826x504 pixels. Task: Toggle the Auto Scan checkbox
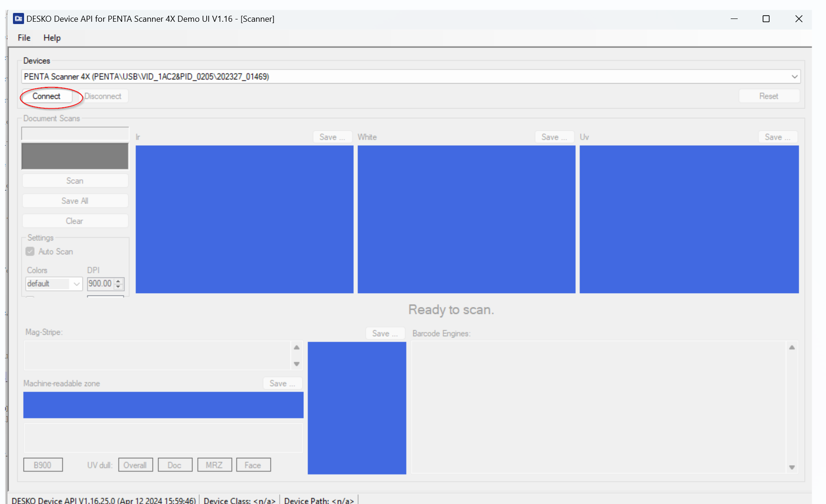point(30,252)
